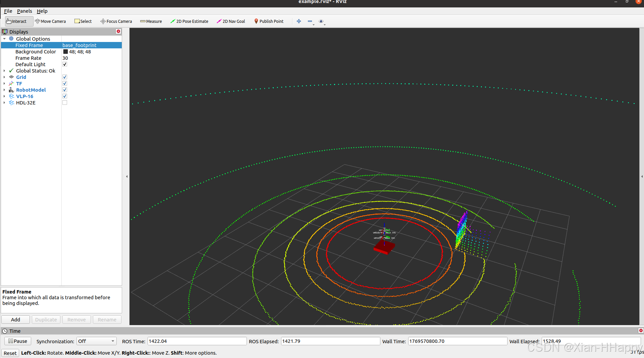Pause the time with Pause button
Viewport: 644px width, 358px height.
(18, 341)
